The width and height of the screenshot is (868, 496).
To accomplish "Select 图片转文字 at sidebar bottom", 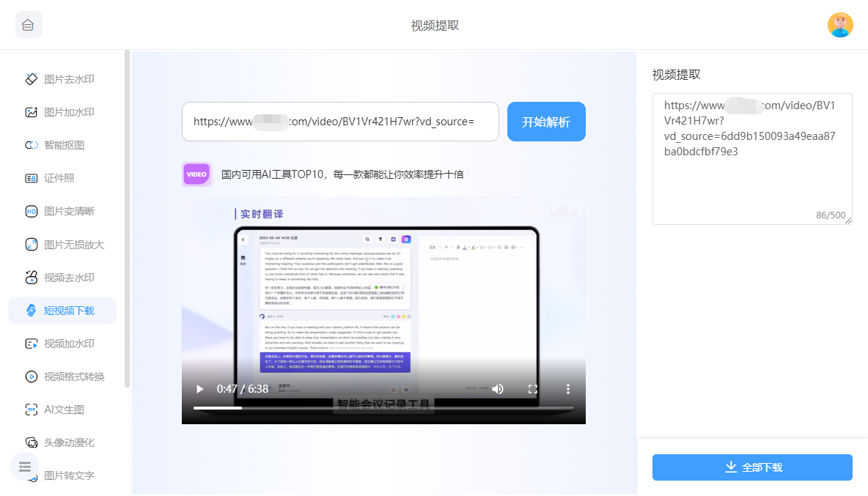I will pos(69,475).
